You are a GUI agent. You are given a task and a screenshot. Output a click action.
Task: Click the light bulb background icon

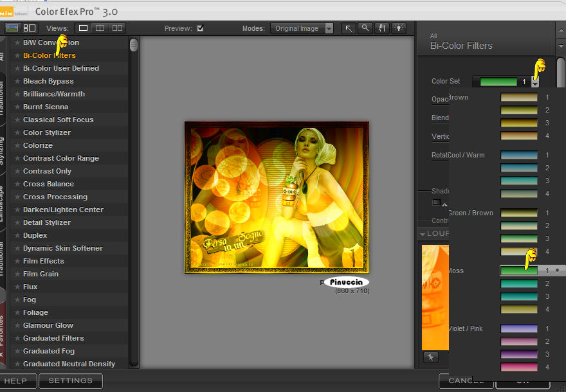pos(399,28)
